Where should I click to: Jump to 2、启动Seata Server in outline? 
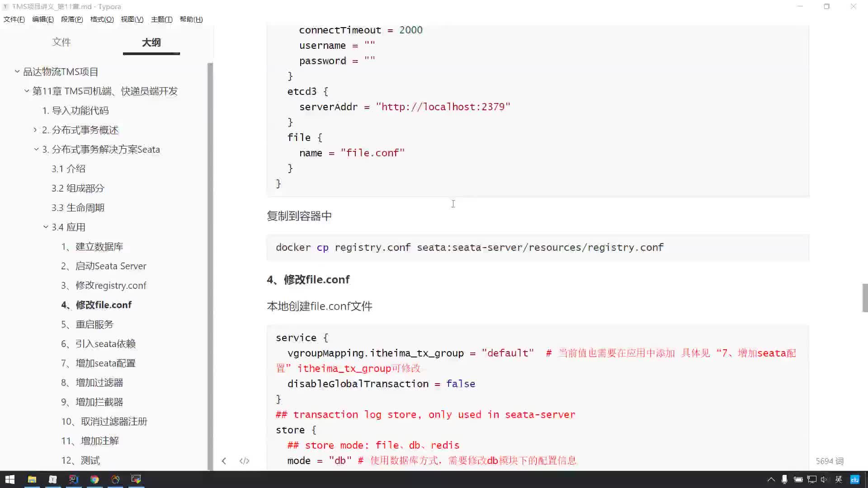coord(104,266)
